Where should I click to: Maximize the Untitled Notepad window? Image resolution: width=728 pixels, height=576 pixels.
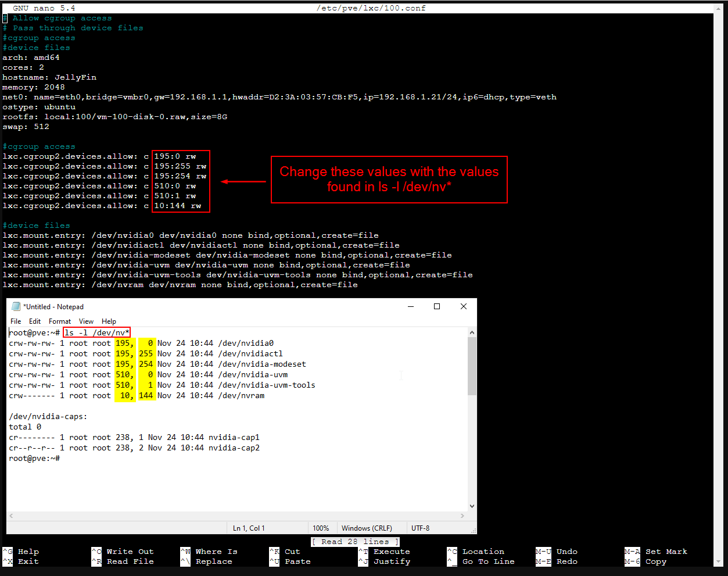(437, 306)
